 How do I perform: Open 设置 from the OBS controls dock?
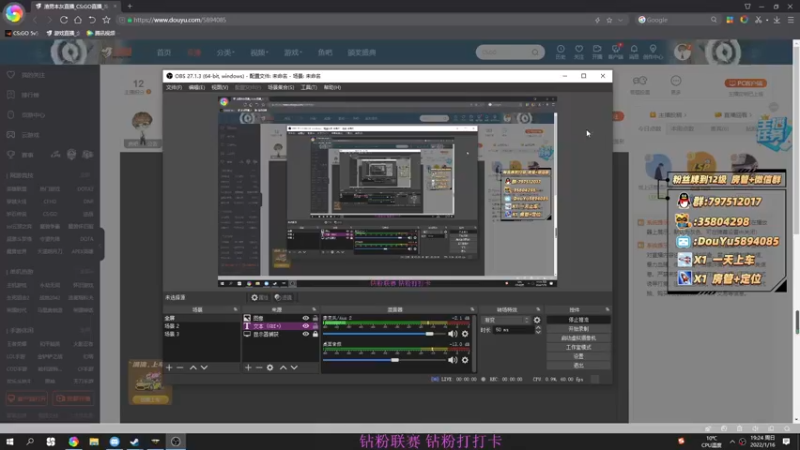[578, 356]
